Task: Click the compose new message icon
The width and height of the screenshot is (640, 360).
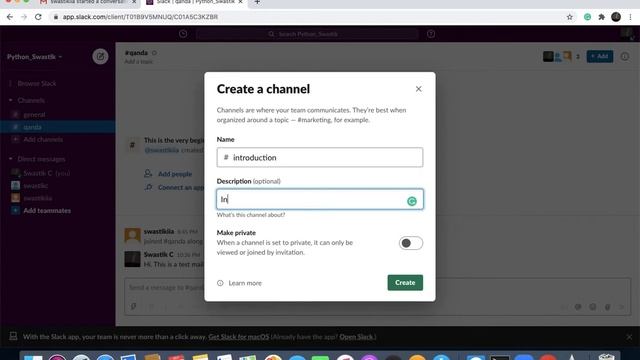Action: (x=100, y=57)
